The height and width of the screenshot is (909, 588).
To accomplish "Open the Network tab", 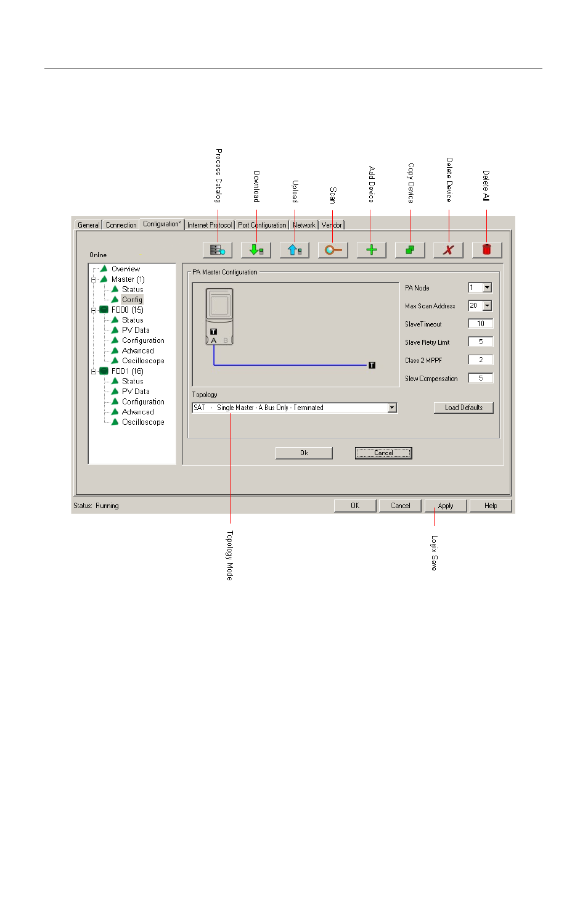I will tap(304, 225).
